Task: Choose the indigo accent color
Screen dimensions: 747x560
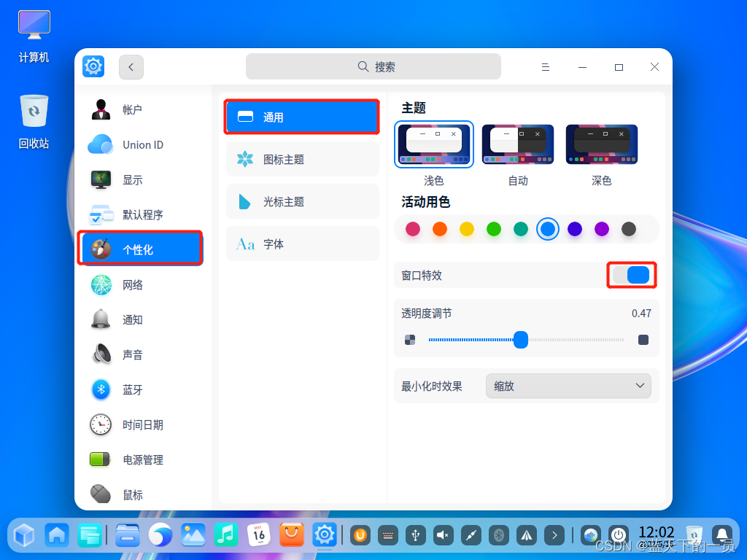Action: pyautogui.click(x=575, y=229)
